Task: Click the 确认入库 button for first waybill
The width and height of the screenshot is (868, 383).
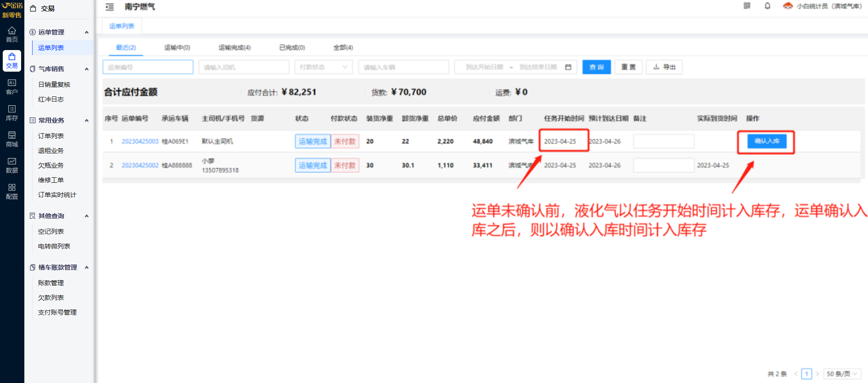Action: pyautogui.click(x=767, y=141)
